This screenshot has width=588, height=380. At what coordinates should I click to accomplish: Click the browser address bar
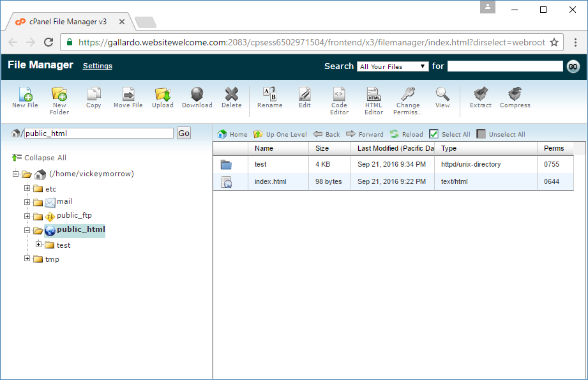point(312,42)
